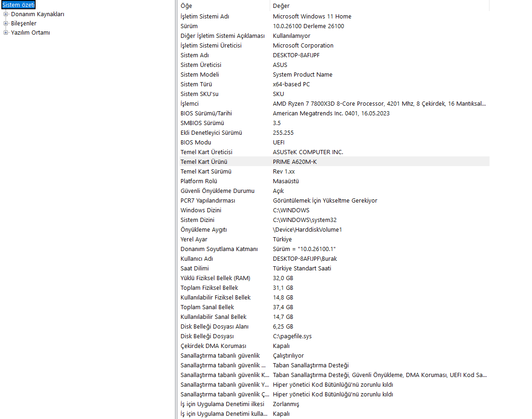Click the value 10.0.26100 Derleme 26100
The width and height of the screenshot is (532, 419).
308,26
